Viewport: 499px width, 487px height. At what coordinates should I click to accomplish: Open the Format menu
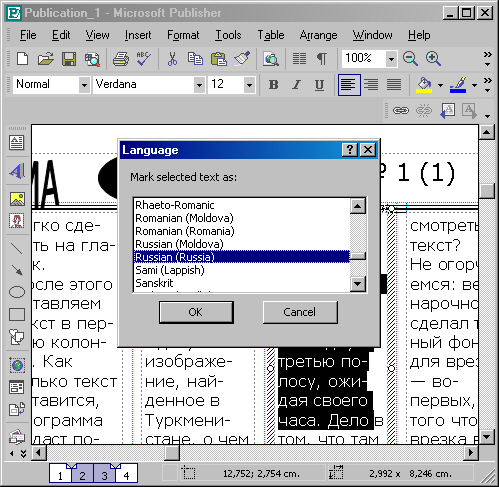[183, 35]
